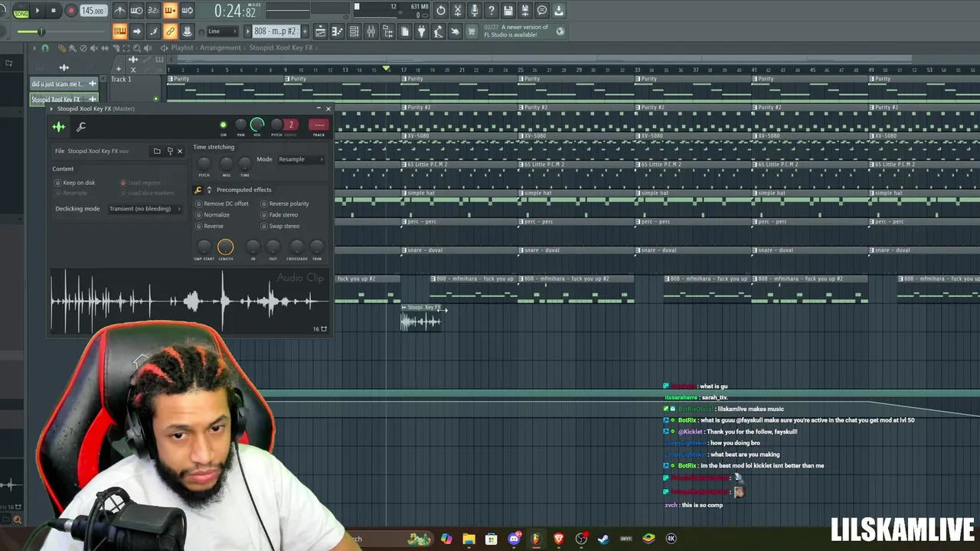Toggle the countdown before recording button

153,11
